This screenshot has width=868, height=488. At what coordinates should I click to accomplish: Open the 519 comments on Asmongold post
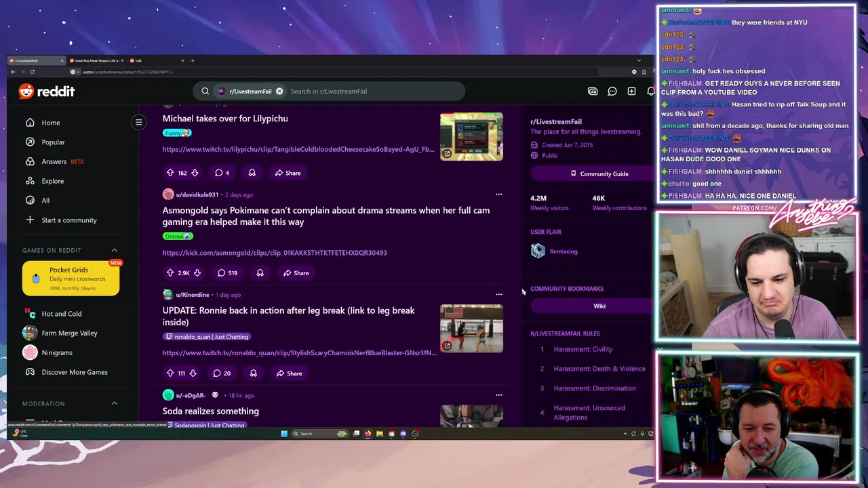coord(227,273)
